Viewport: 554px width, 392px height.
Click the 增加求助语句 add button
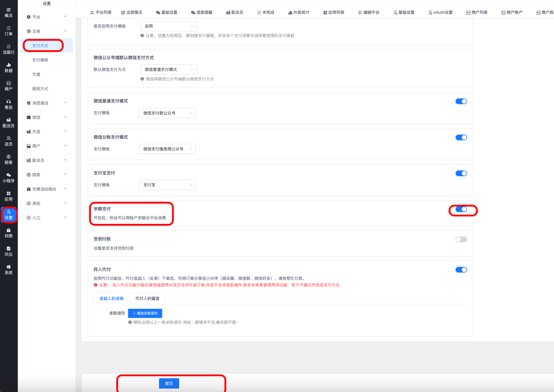point(145,313)
